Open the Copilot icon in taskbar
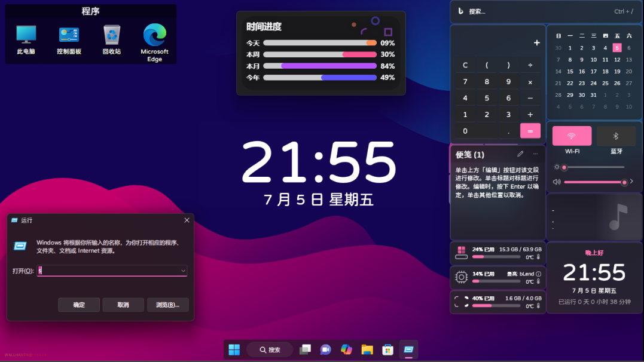This screenshot has height=362, width=644. pos(346,349)
